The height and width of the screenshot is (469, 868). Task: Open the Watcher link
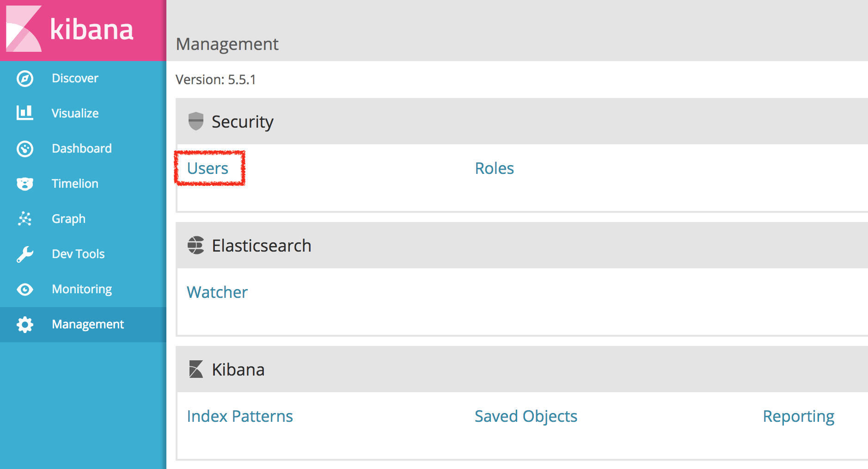tap(217, 292)
